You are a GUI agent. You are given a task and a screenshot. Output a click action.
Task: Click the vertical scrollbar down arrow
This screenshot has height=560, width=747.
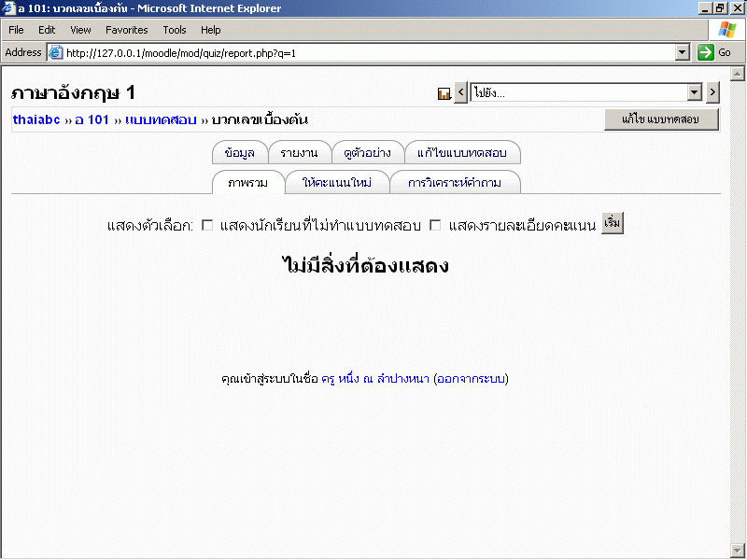(738, 549)
